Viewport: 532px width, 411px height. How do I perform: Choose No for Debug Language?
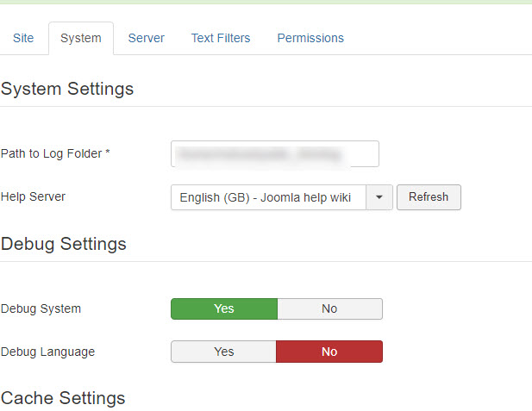click(329, 352)
